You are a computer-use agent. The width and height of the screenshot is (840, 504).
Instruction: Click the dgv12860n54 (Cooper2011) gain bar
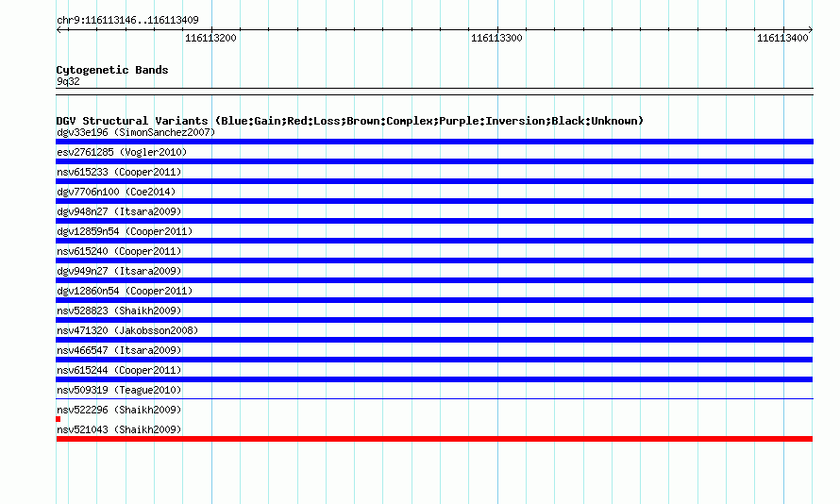(434, 300)
